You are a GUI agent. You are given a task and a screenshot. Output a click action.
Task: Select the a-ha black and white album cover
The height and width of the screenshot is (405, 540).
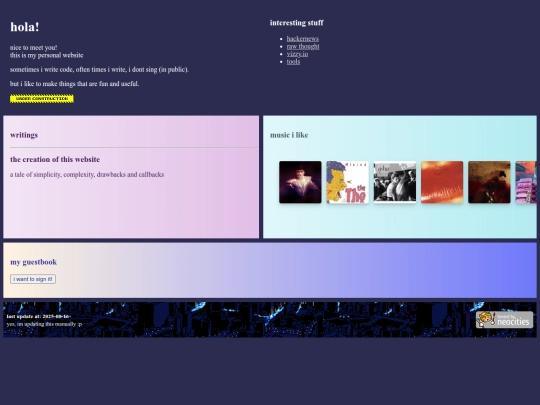coord(395,182)
